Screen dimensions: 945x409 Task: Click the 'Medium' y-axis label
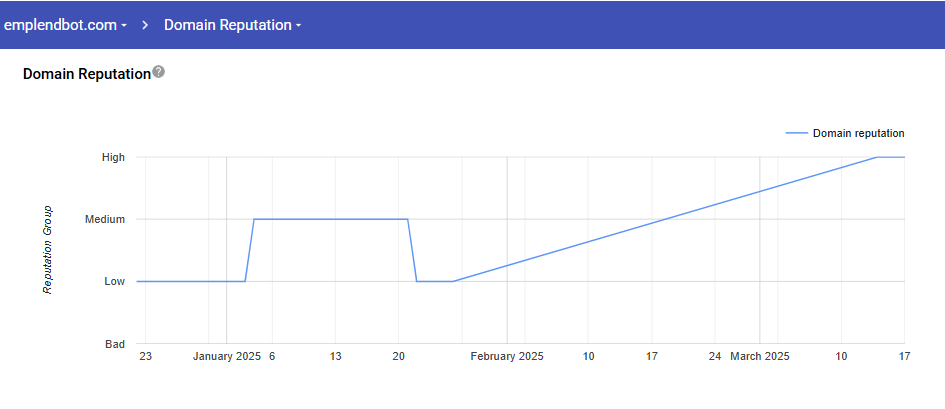[x=107, y=220]
